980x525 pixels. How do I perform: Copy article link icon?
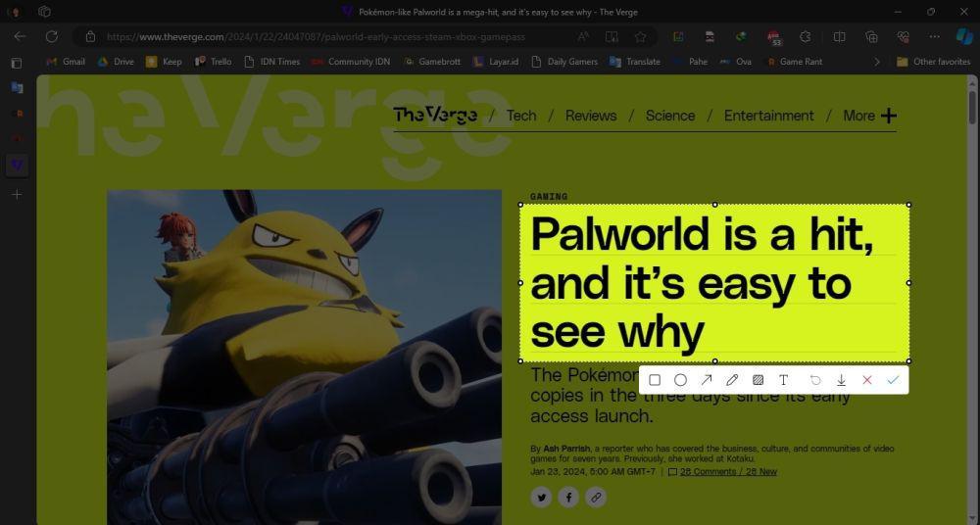pyautogui.click(x=596, y=498)
